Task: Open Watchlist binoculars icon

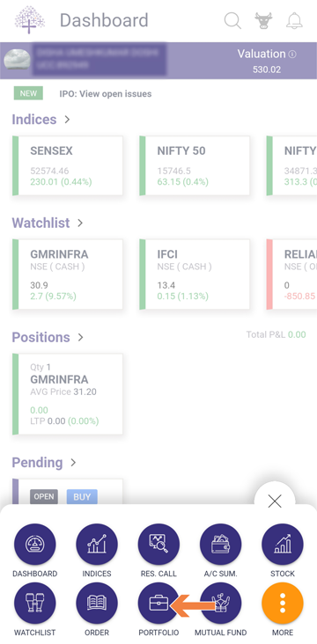Action: [x=34, y=603]
